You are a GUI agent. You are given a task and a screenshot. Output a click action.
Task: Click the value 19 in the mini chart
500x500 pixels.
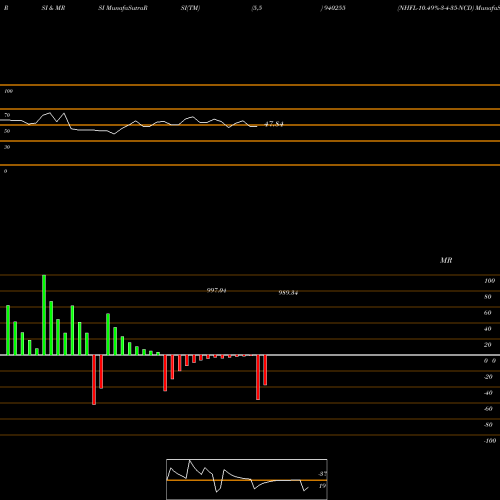322,486
